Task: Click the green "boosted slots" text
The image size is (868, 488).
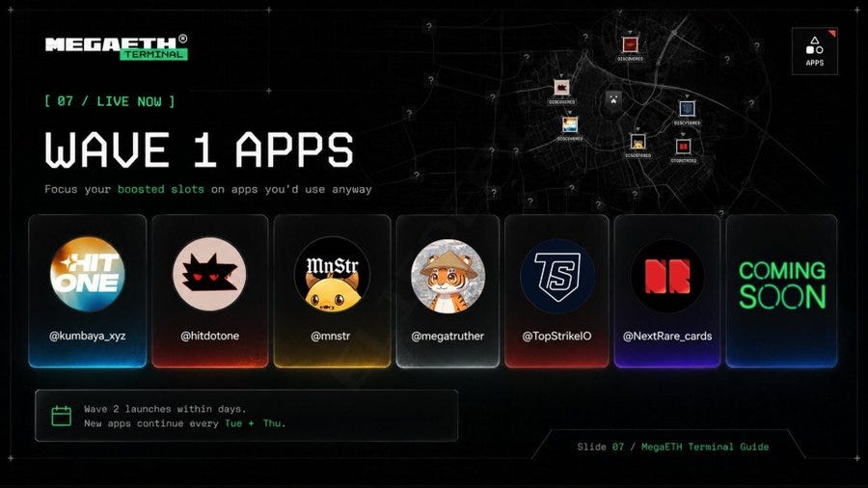Action: pos(160,189)
